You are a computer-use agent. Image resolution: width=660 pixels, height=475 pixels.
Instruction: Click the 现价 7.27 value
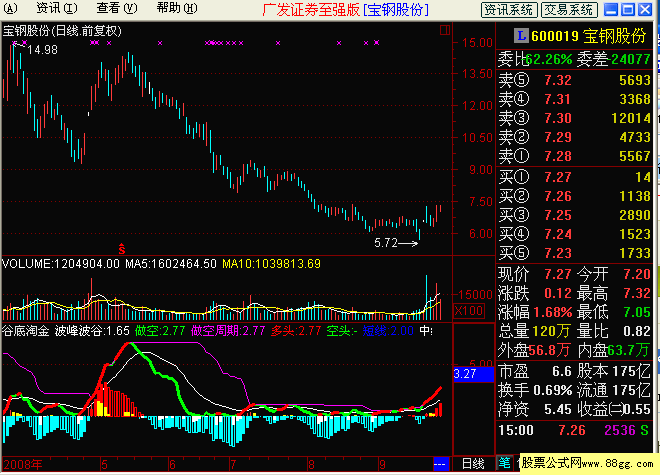558,275
